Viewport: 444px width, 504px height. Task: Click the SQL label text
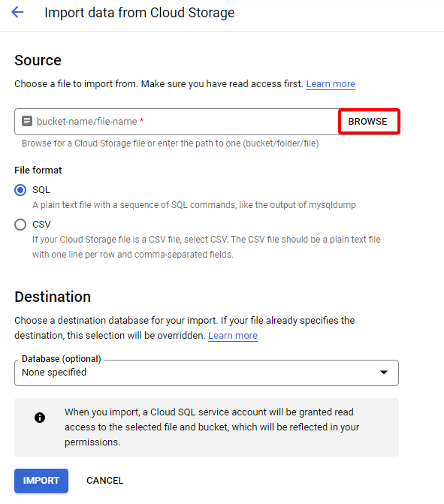[x=41, y=190]
